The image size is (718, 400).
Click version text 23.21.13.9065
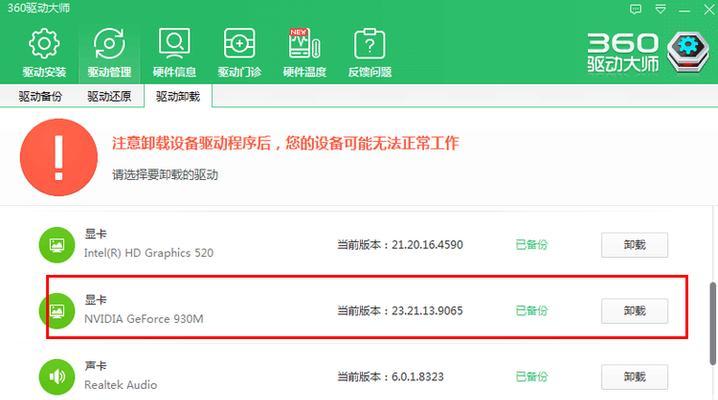point(427,311)
